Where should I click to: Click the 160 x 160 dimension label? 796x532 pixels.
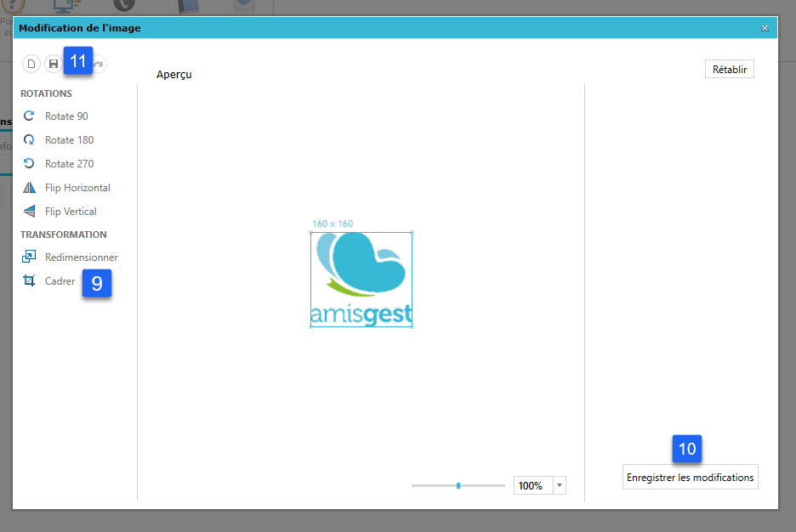tap(333, 224)
